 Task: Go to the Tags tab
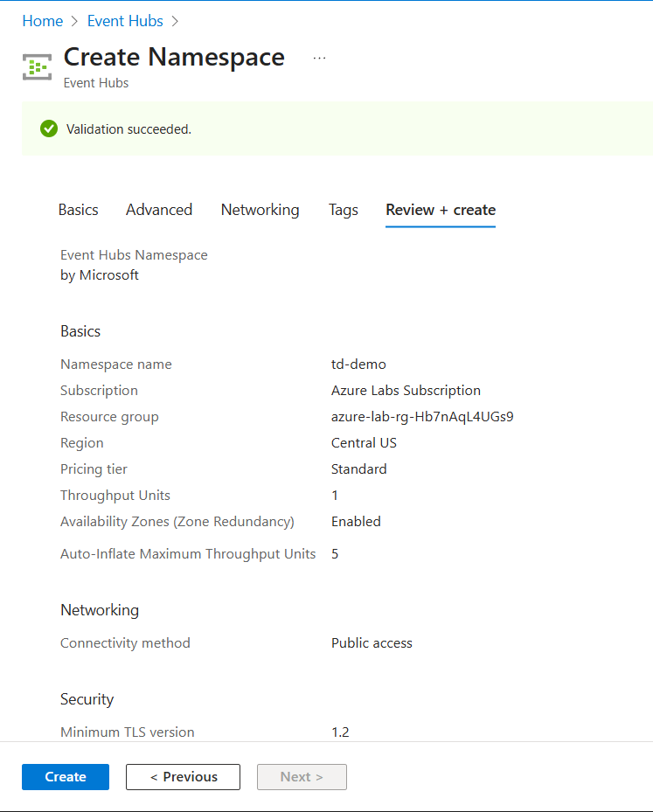(x=344, y=210)
